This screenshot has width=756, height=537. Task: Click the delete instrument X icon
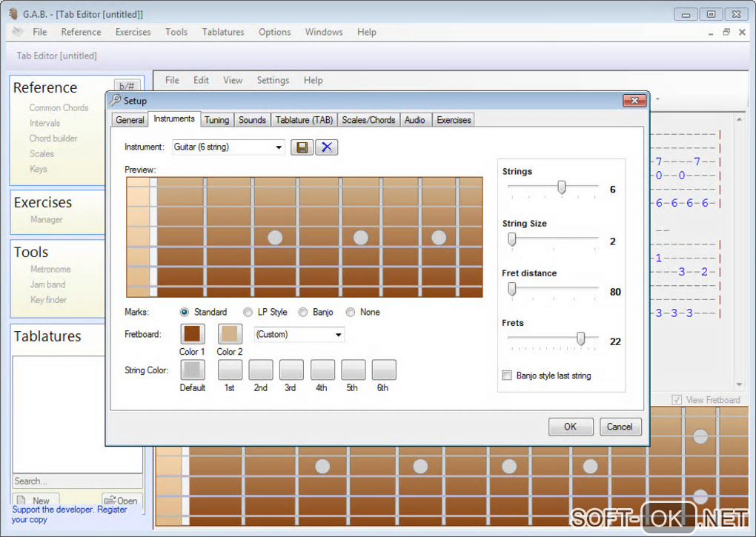(x=326, y=147)
